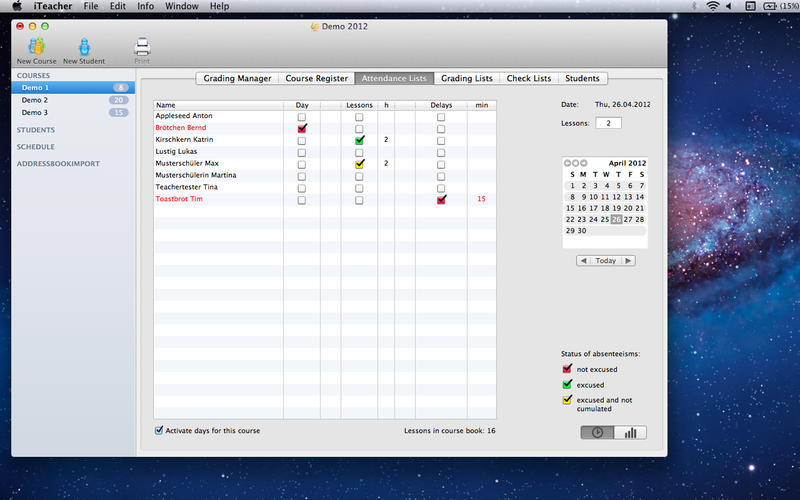Image resolution: width=800 pixels, height=500 pixels.
Task: Open the SCHEDULE sidebar section
Action: click(36, 147)
